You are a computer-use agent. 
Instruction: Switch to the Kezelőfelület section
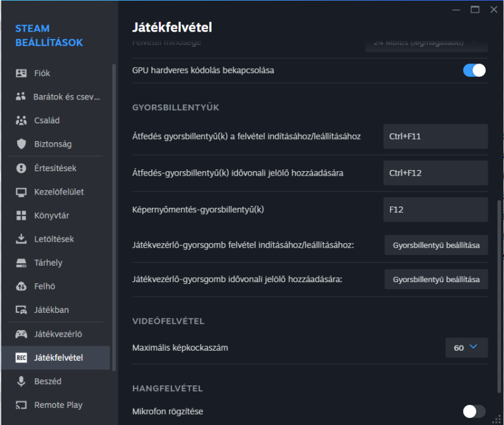(59, 192)
